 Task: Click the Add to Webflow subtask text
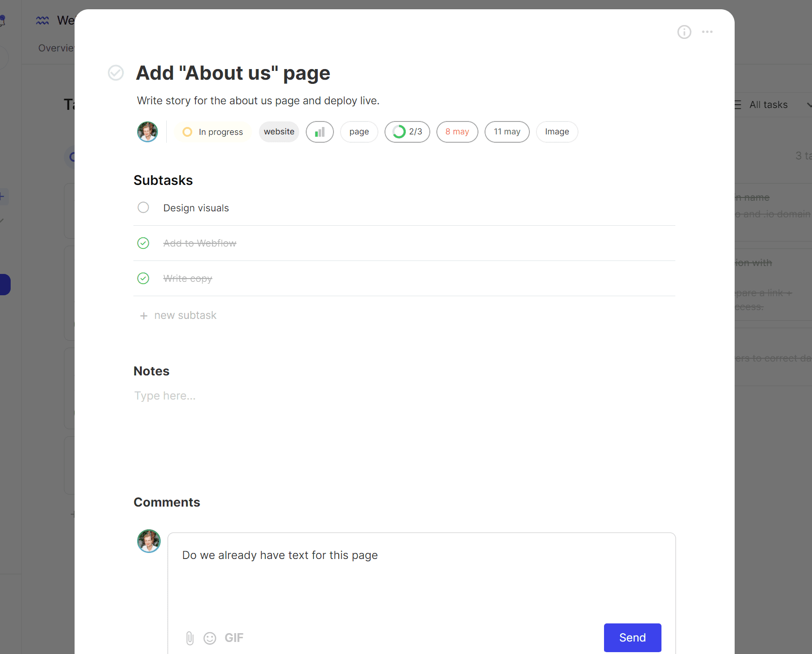pyautogui.click(x=200, y=243)
